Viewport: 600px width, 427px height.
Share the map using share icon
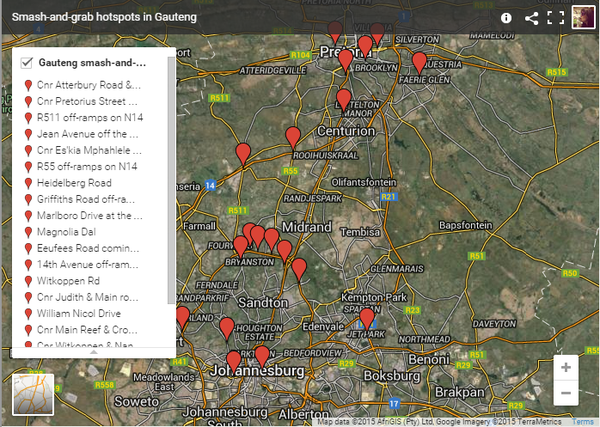532,18
